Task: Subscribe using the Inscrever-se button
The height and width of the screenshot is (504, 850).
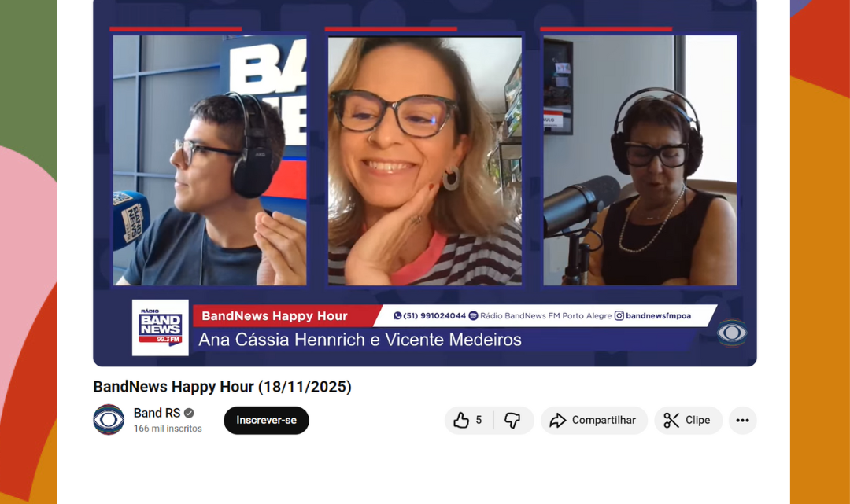Action: tap(266, 420)
